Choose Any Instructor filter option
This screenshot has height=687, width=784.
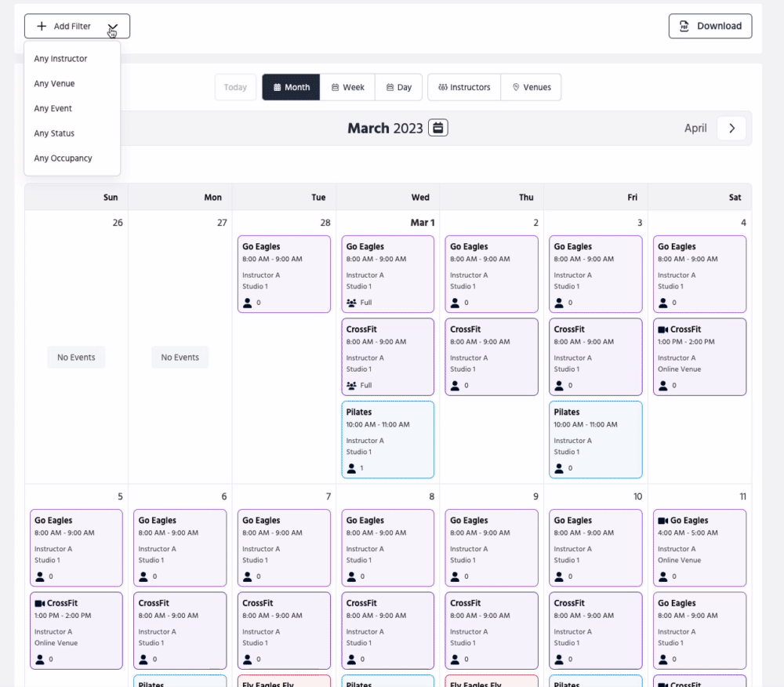click(x=60, y=59)
